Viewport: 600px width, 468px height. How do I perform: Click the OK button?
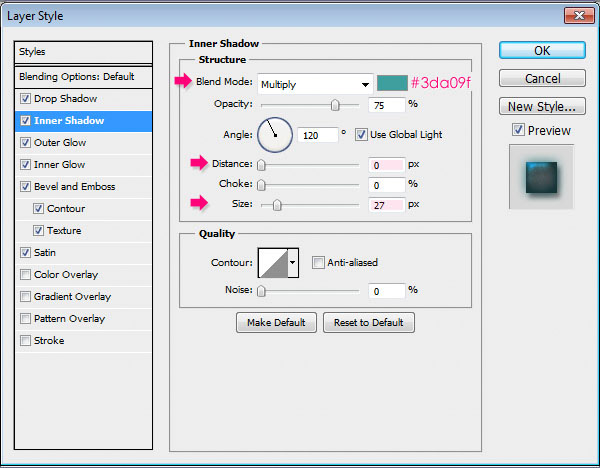tap(542, 51)
